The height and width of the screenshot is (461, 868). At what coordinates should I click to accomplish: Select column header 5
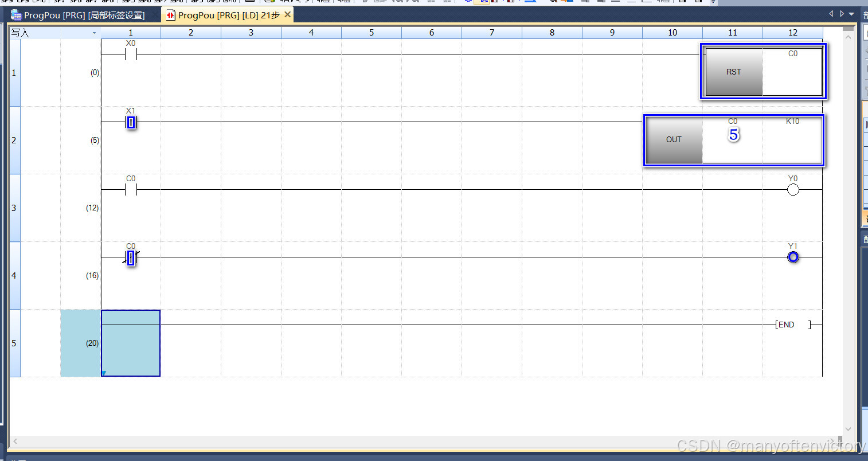pos(372,33)
